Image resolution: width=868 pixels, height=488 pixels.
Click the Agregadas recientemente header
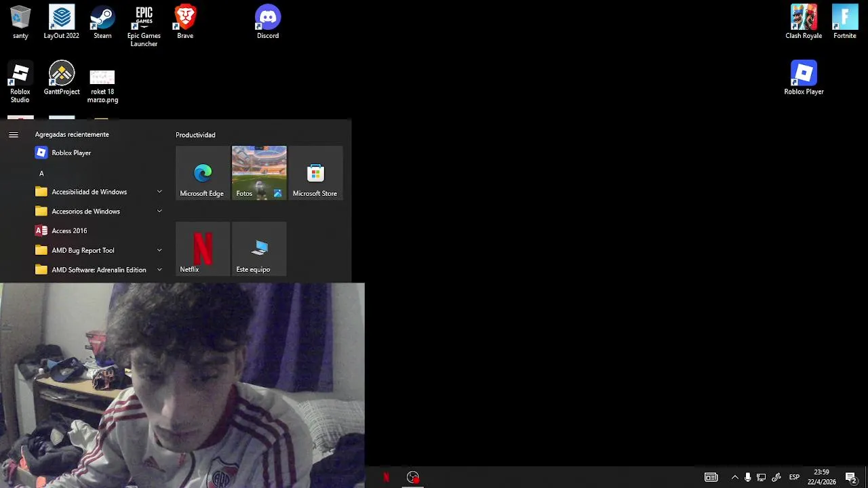click(x=72, y=135)
